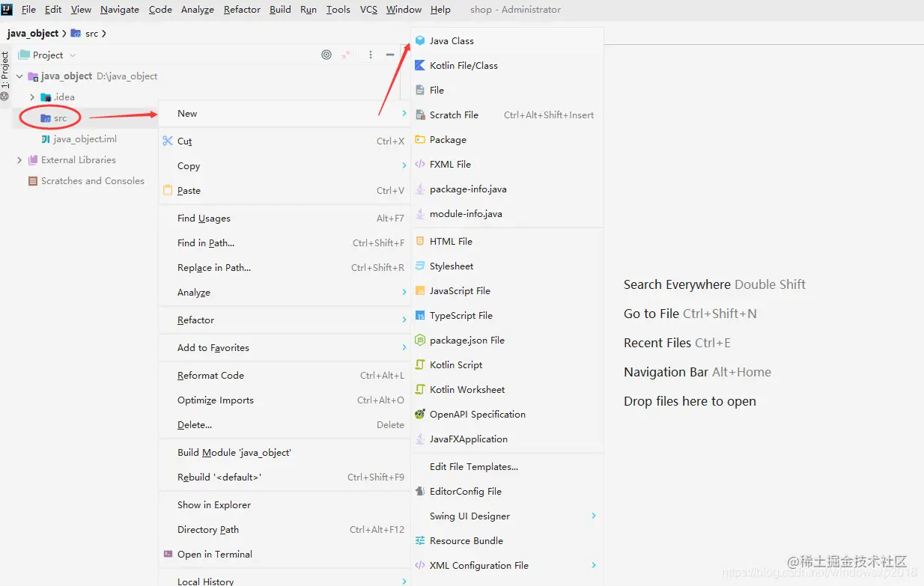Expand the Analyze submenu arrow
The width and height of the screenshot is (924, 586).
coord(404,292)
